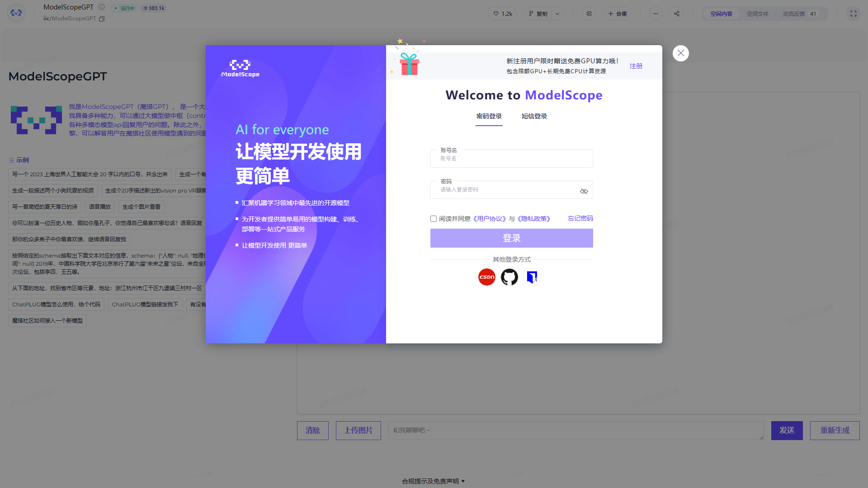868x488 pixels.
Task: Check the agree to user agreement checkbox
Action: (x=434, y=219)
